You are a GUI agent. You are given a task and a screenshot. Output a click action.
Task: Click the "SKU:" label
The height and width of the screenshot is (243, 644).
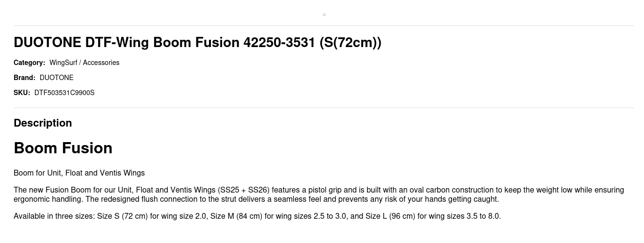[x=22, y=93]
